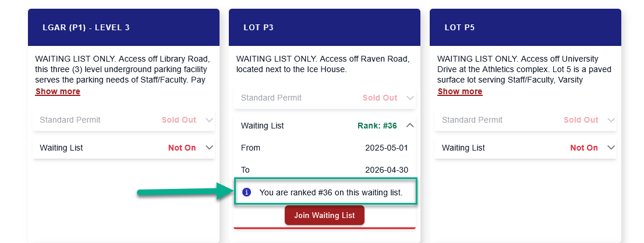Expand Lot P5 Standard Permit chevron
The image size is (644, 243).
tap(611, 120)
